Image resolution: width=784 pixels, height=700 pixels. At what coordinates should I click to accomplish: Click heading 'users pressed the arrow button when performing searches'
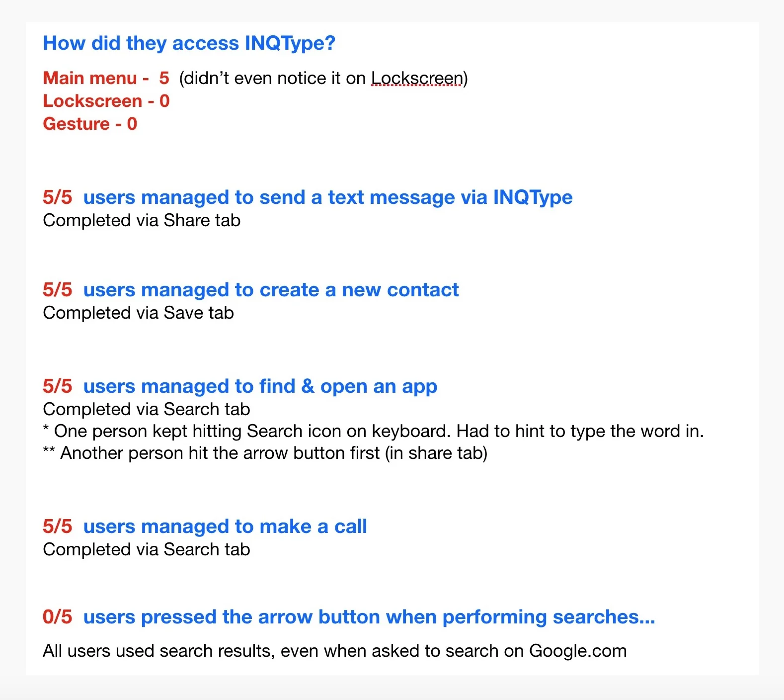tap(369, 617)
